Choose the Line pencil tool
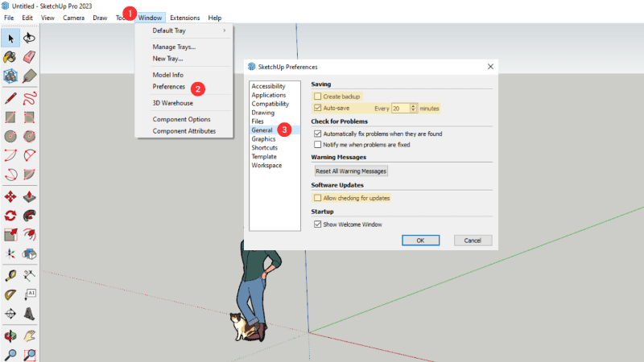 (11, 97)
